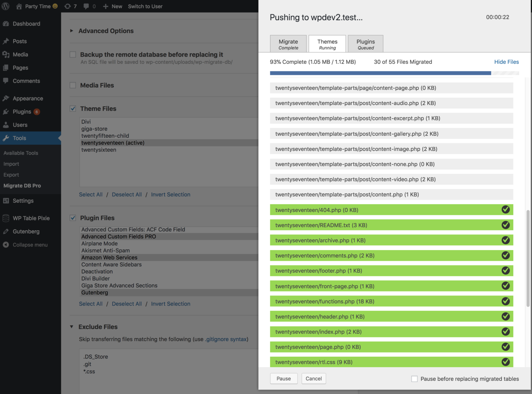Uncheck the Plugin Files checkbox
This screenshot has width=532, height=394.
[73, 218]
